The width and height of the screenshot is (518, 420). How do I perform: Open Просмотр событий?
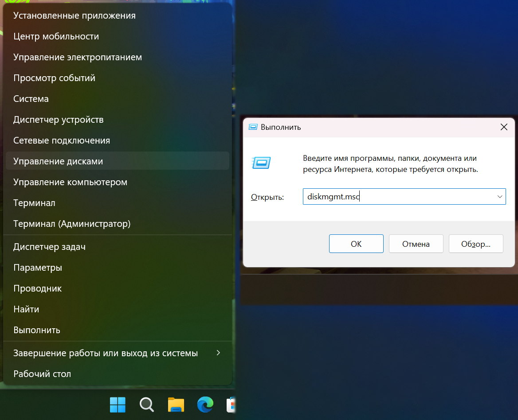117,78
